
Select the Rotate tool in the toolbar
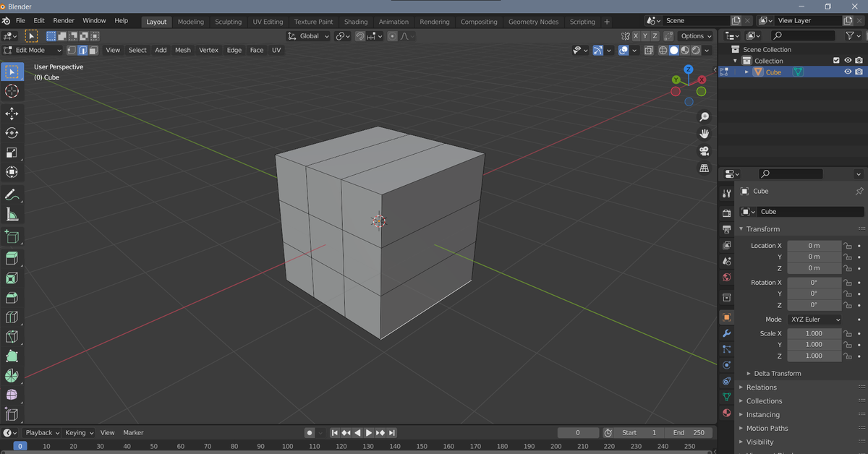coord(12,133)
